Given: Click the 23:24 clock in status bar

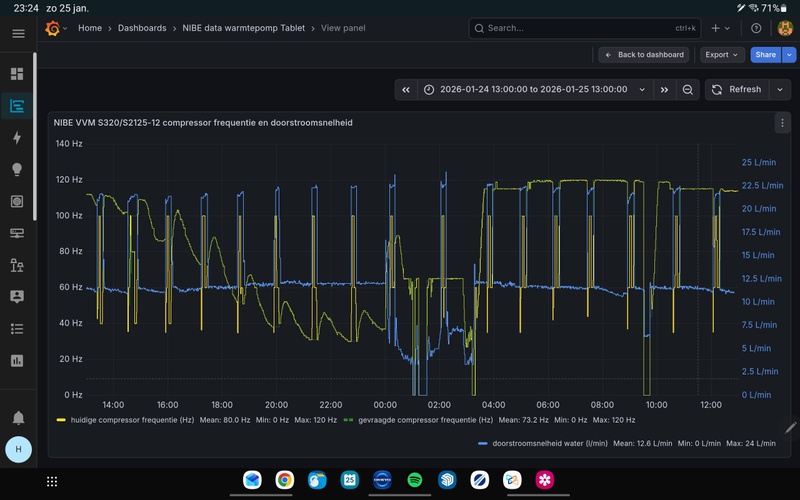Looking at the screenshot, I should 26,8.
